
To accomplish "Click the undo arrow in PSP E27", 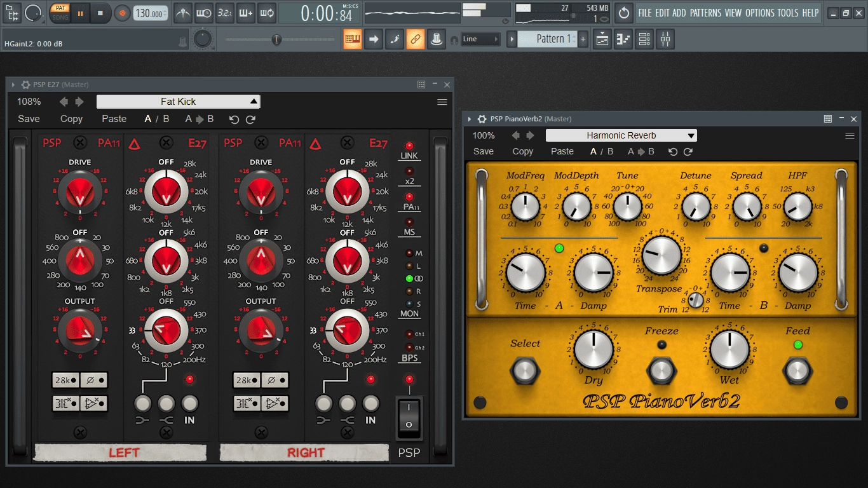I will click(234, 119).
